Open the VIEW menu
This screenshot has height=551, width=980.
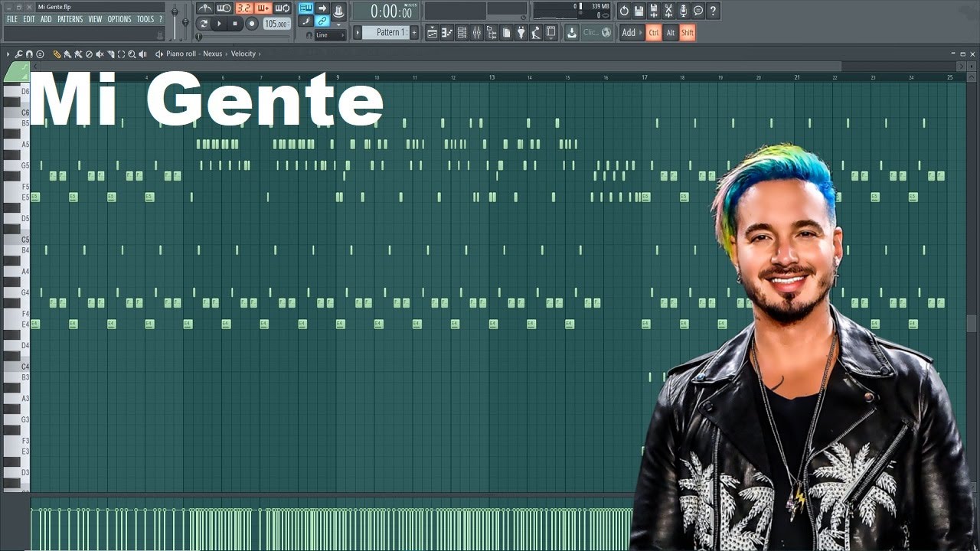pos(95,19)
